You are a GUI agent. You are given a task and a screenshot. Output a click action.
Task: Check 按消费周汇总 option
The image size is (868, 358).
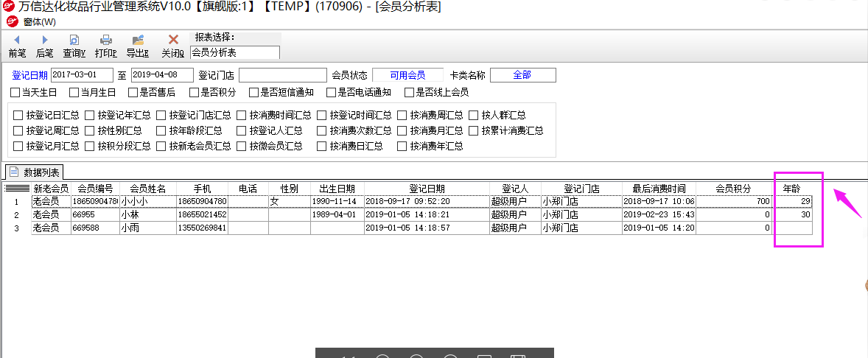tap(402, 115)
